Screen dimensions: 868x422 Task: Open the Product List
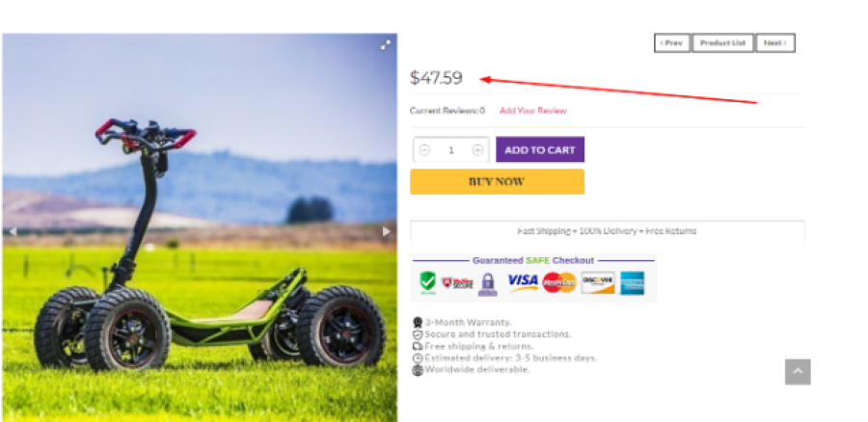(x=722, y=43)
